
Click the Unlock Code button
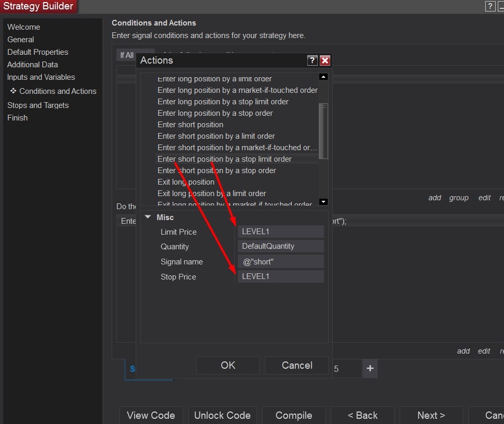click(x=222, y=415)
